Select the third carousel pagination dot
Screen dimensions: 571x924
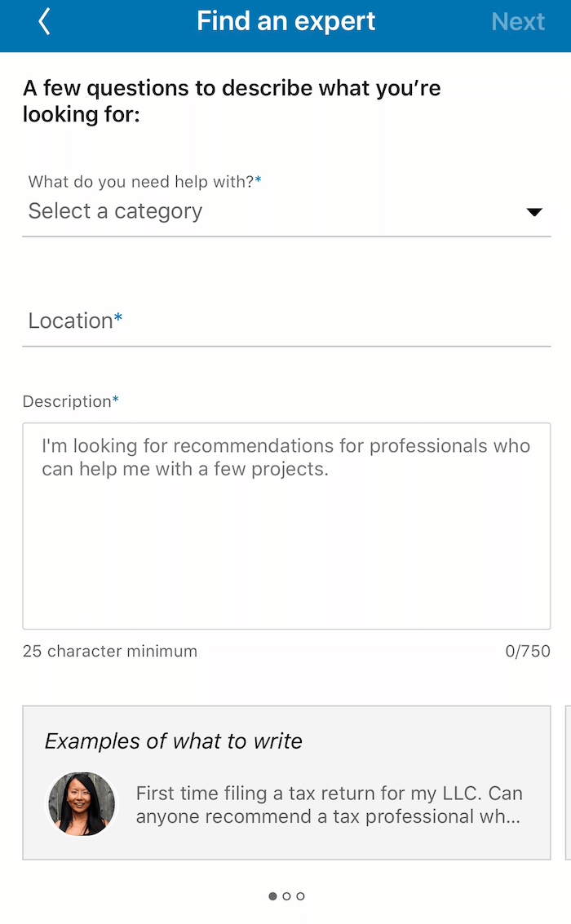pyautogui.click(x=301, y=895)
